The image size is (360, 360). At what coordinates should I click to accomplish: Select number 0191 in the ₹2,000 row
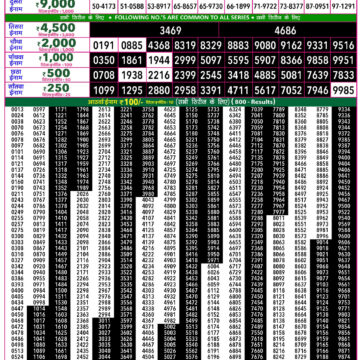pyautogui.click(x=103, y=45)
